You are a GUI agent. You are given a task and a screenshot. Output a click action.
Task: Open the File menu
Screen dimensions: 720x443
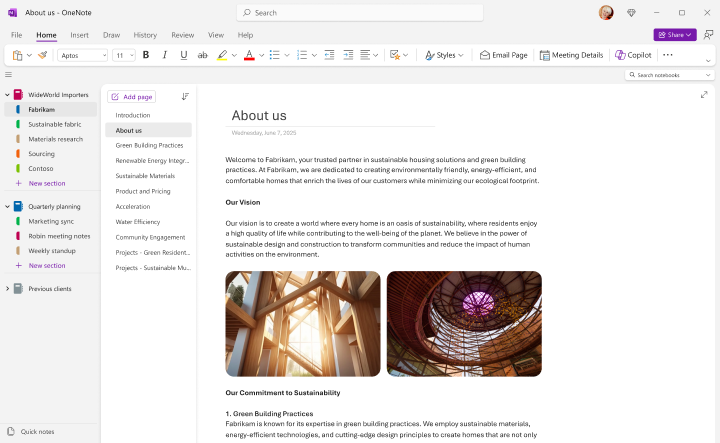coord(17,35)
